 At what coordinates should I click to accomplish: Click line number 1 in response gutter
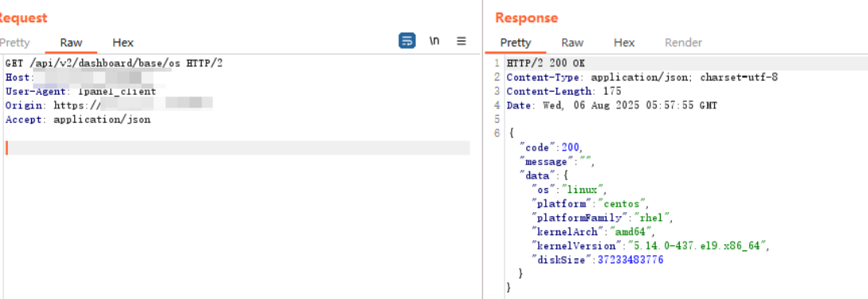tap(497, 63)
